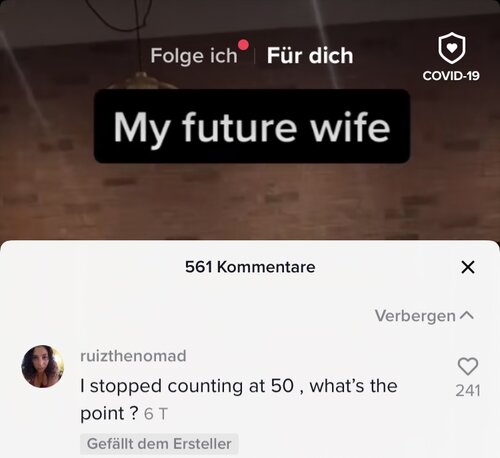Open ruizthenomad's profile picture
500x458 pixels.
pyautogui.click(x=43, y=366)
